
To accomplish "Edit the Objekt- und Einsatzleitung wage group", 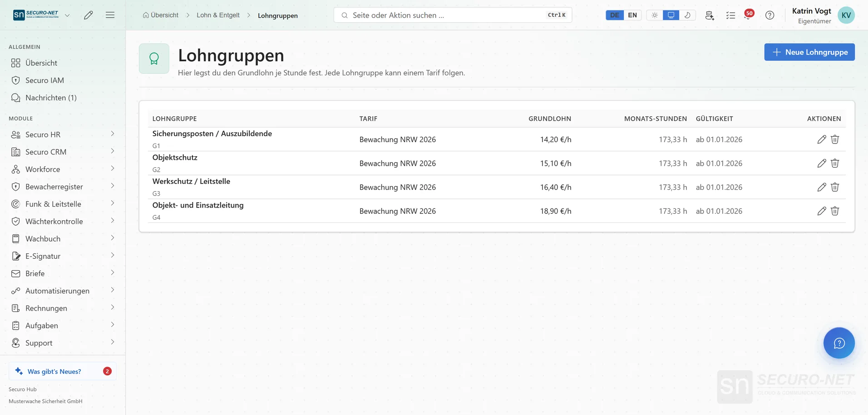I will pos(821,211).
